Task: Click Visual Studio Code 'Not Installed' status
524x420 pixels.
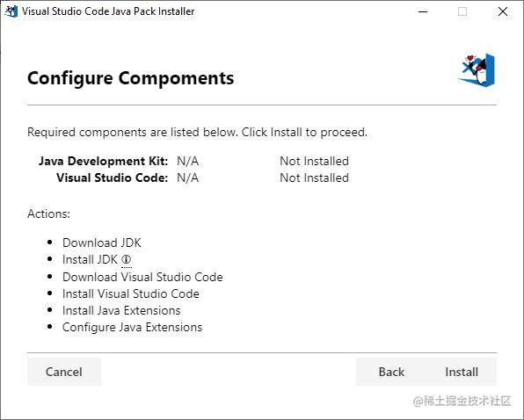Action: click(x=314, y=177)
